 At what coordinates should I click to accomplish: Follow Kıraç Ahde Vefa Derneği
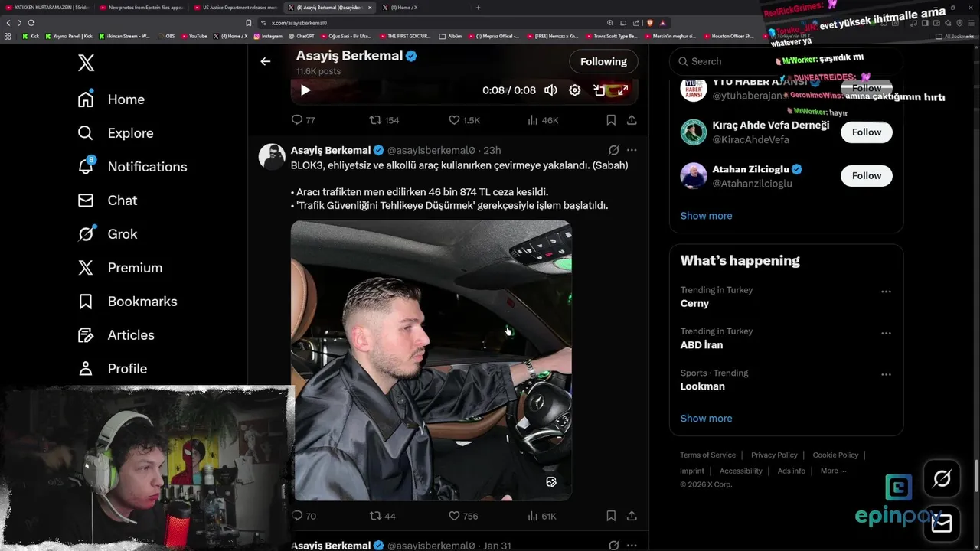(867, 132)
